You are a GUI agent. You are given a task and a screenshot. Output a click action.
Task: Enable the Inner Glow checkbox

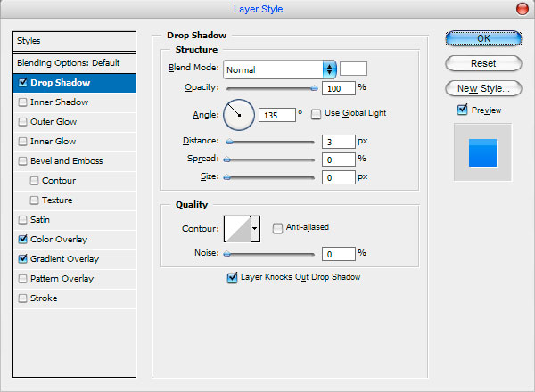click(22, 142)
